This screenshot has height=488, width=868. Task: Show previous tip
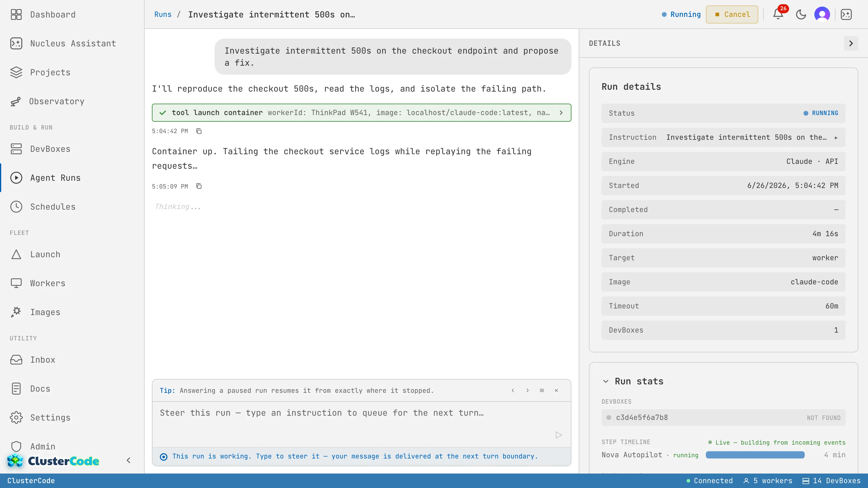point(513,391)
